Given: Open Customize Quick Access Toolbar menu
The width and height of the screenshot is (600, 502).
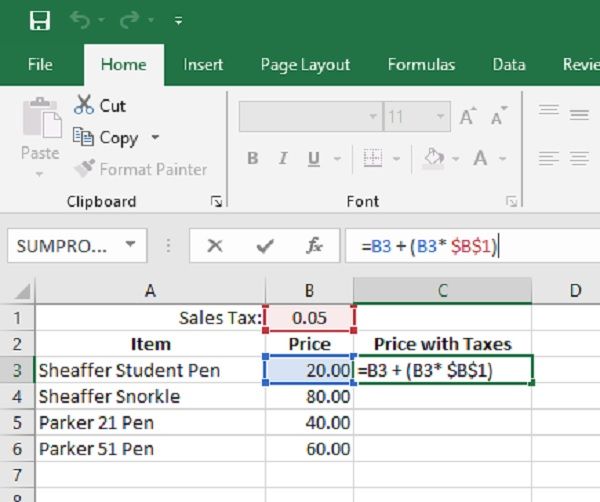Looking at the screenshot, I should [x=178, y=20].
